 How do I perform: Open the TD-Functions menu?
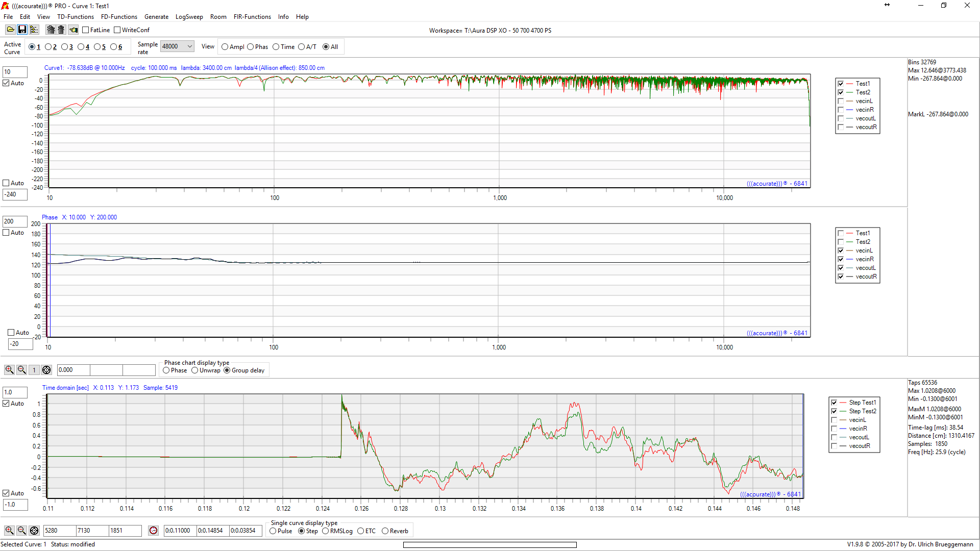[x=76, y=17]
